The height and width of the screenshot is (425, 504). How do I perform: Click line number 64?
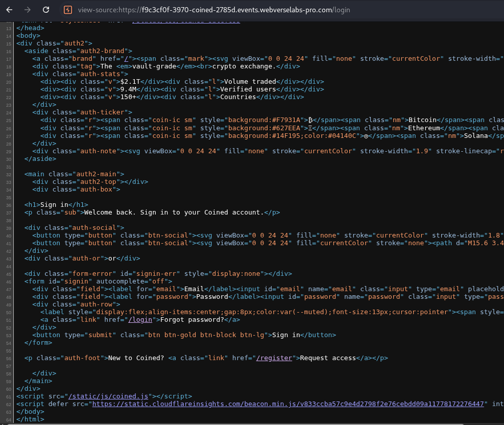click(x=8, y=420)
